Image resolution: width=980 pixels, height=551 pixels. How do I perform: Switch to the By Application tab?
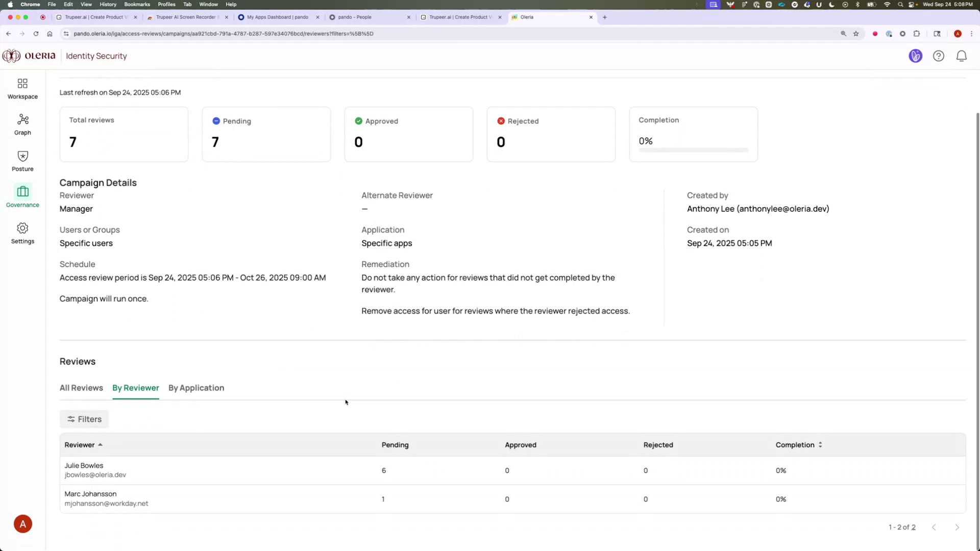click(x=196, y=388)
